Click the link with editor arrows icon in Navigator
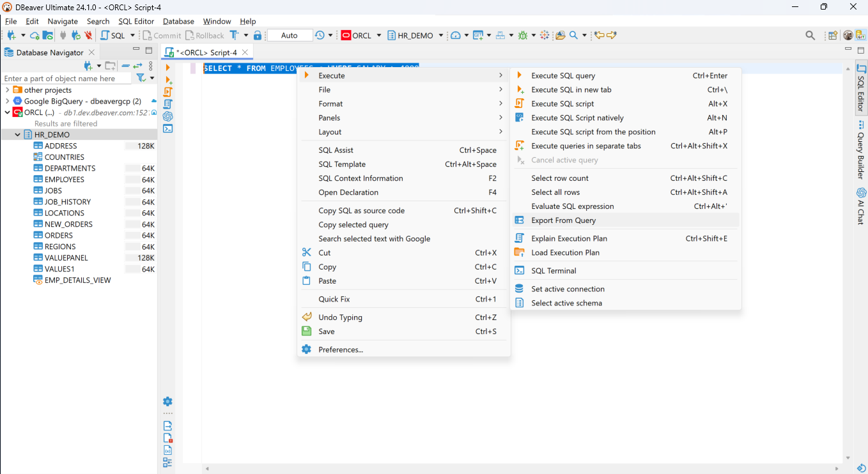 click(x=137, y=66)
